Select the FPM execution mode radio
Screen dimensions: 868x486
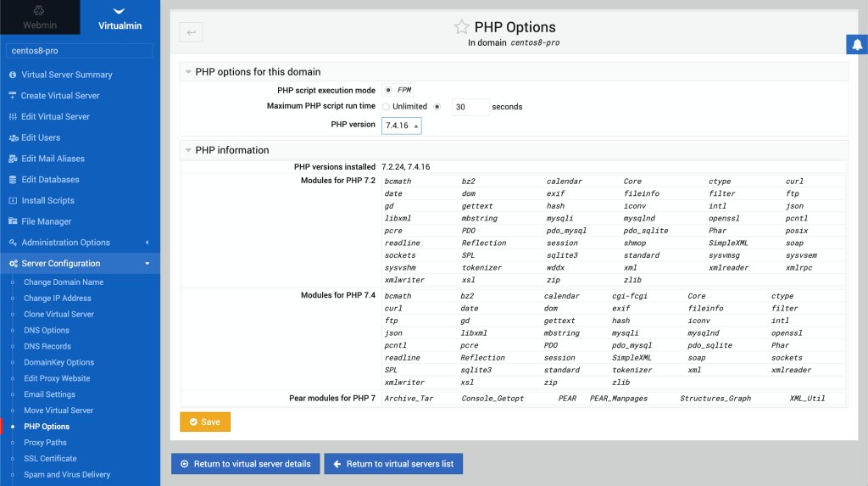388,90
